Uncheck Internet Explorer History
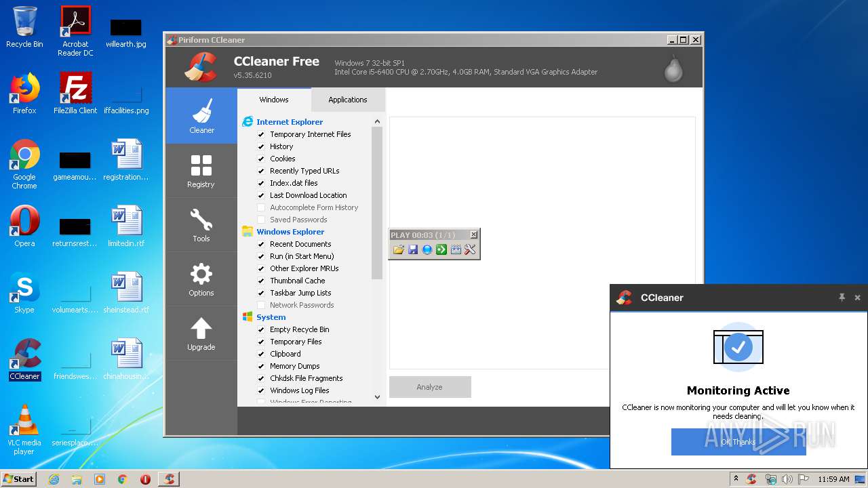Image resolution: width=868 pixels, height=488 pixels. coord(261,146)
